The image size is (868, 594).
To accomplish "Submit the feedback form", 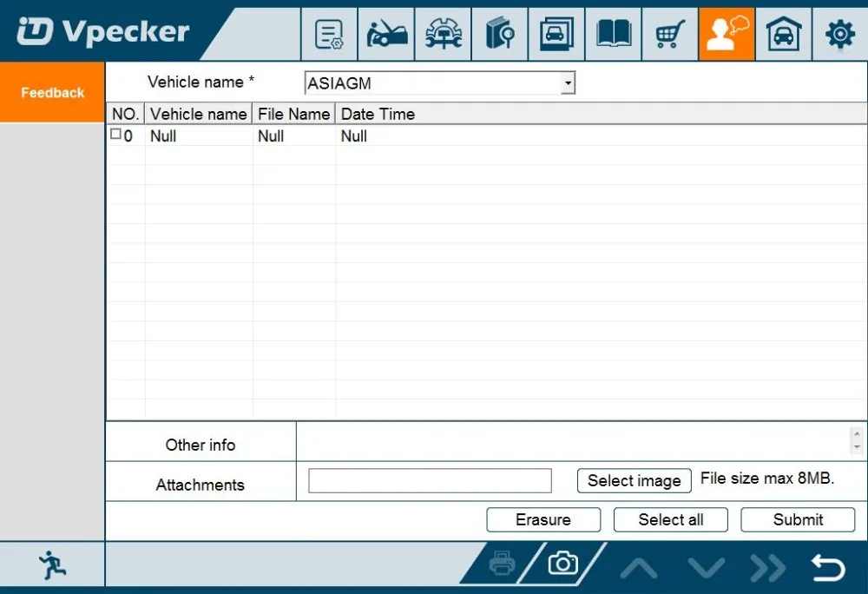I will tap(798, 520).
